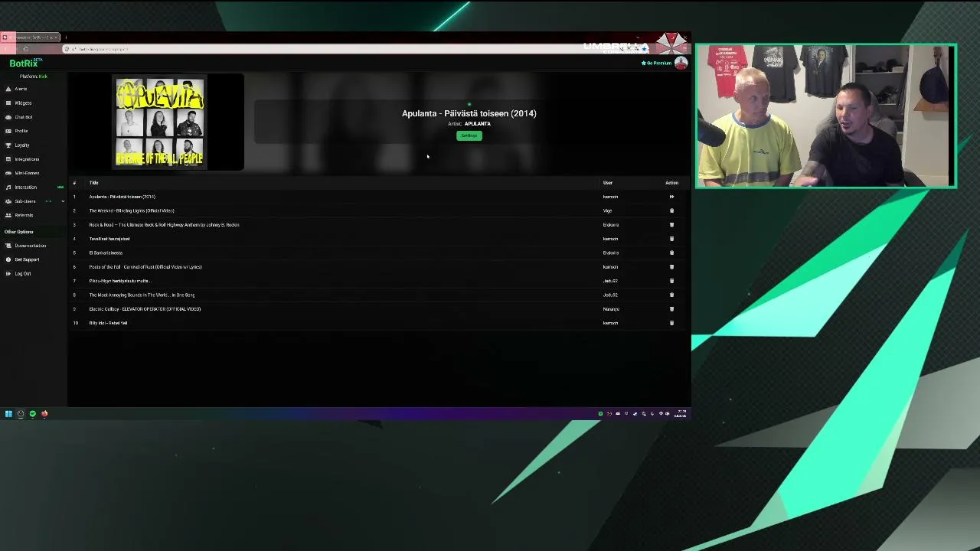
Task: Open the Alerts icon in the sidebar
Action: pos(8,89)
